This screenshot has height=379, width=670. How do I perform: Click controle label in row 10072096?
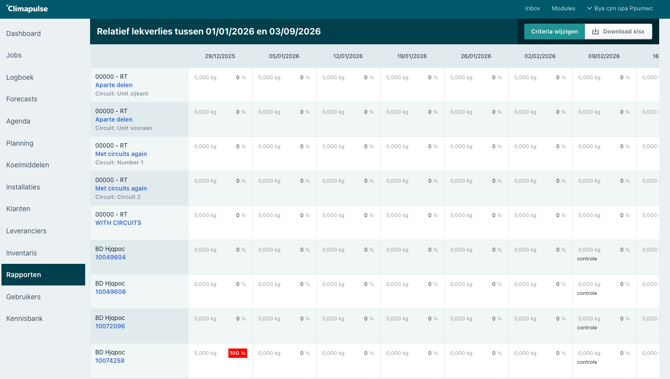click(x=587, y=328)
